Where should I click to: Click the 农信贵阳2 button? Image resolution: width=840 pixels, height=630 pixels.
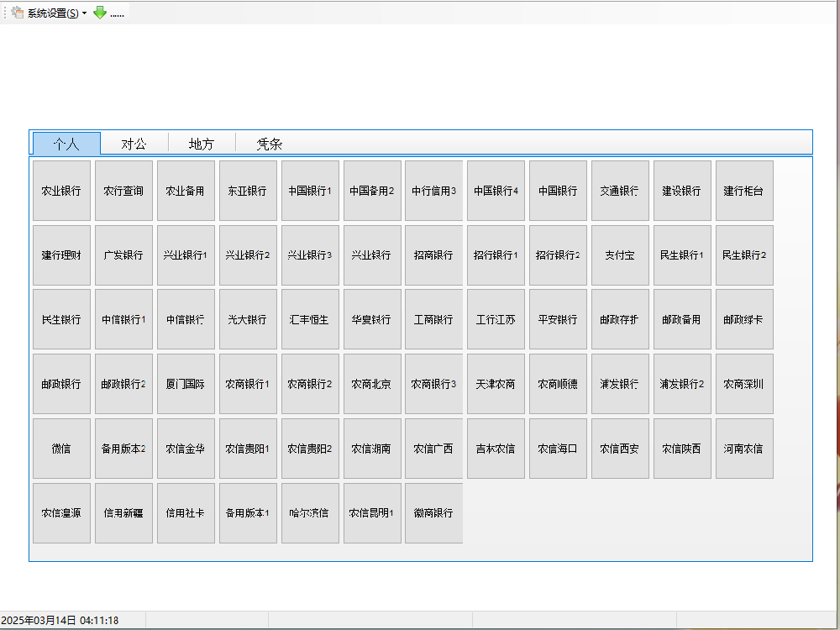point(310,449)
